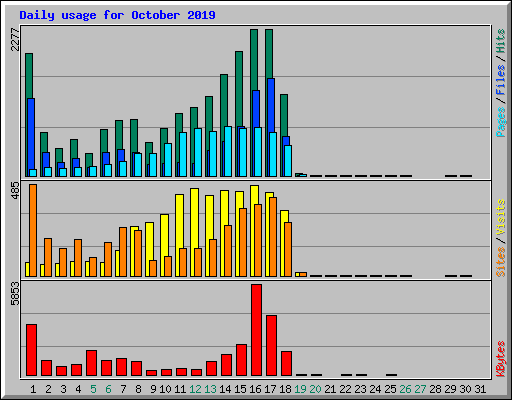Click the orange Sites bar for day 4
The width and height of the screenshot is (512, 400).
[78, 258]
